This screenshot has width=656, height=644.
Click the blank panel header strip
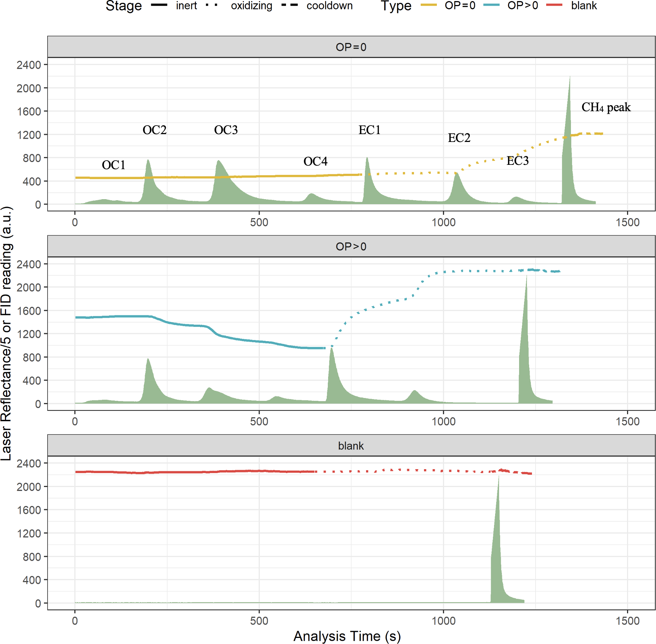click(351, 446)
